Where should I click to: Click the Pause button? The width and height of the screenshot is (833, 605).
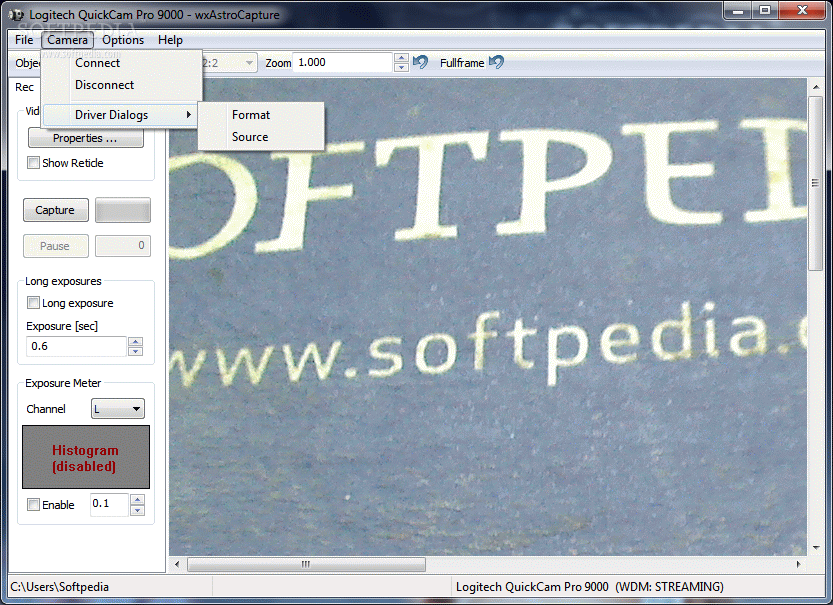coord(55,246)
